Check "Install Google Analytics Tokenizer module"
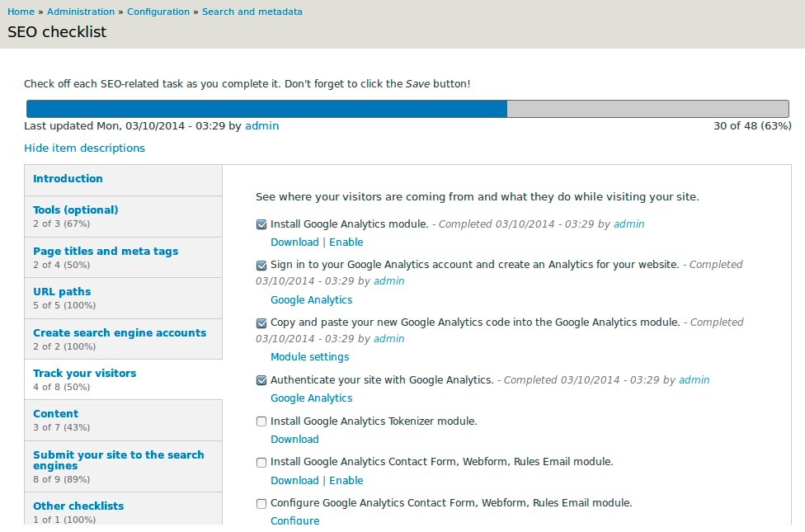 click(261, 421)
